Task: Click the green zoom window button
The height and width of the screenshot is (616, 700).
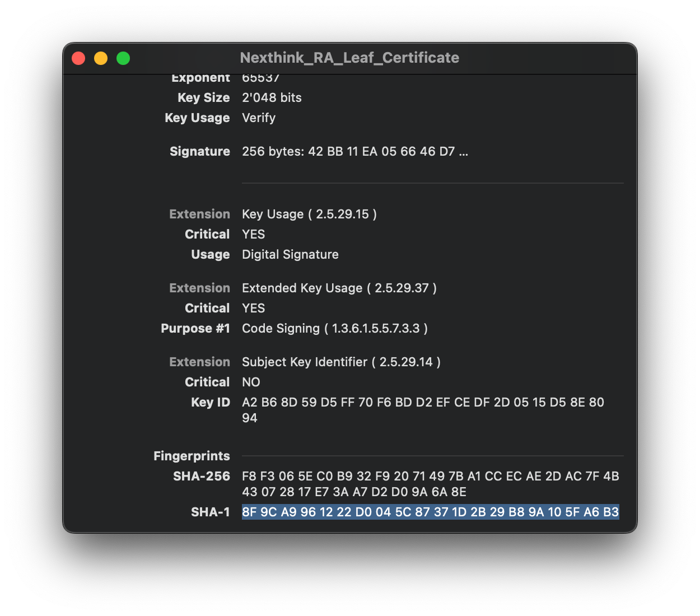Action: [x=123, y=58]
